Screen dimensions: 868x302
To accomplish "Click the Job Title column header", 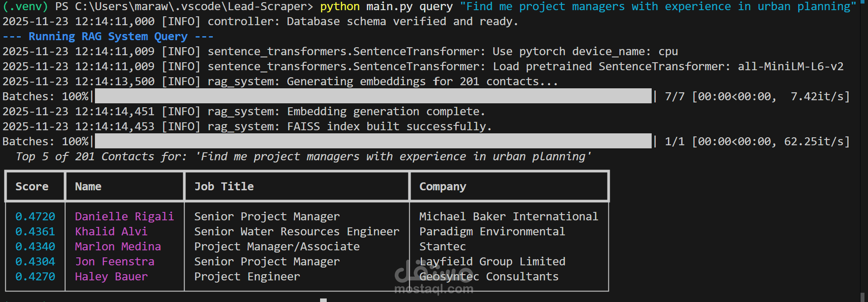I will click(224, 187).
